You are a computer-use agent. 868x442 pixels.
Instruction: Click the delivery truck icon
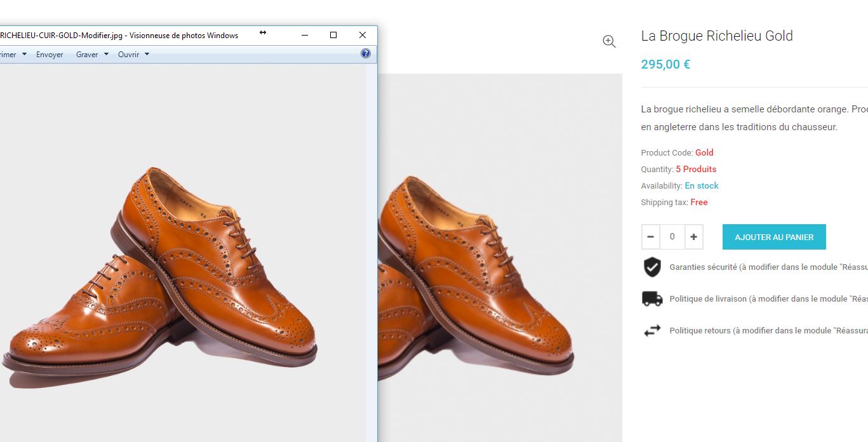click(652, 298)
